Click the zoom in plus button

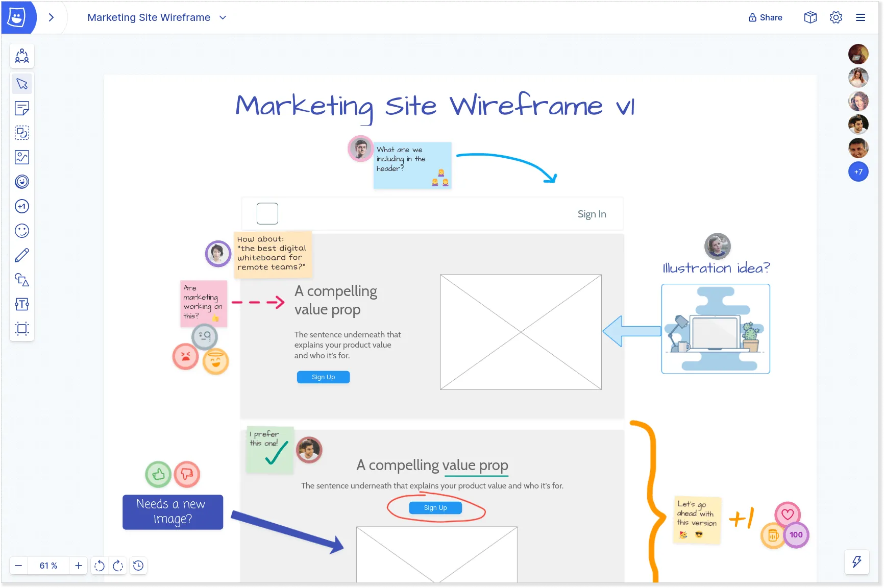(x=79, y=566)
